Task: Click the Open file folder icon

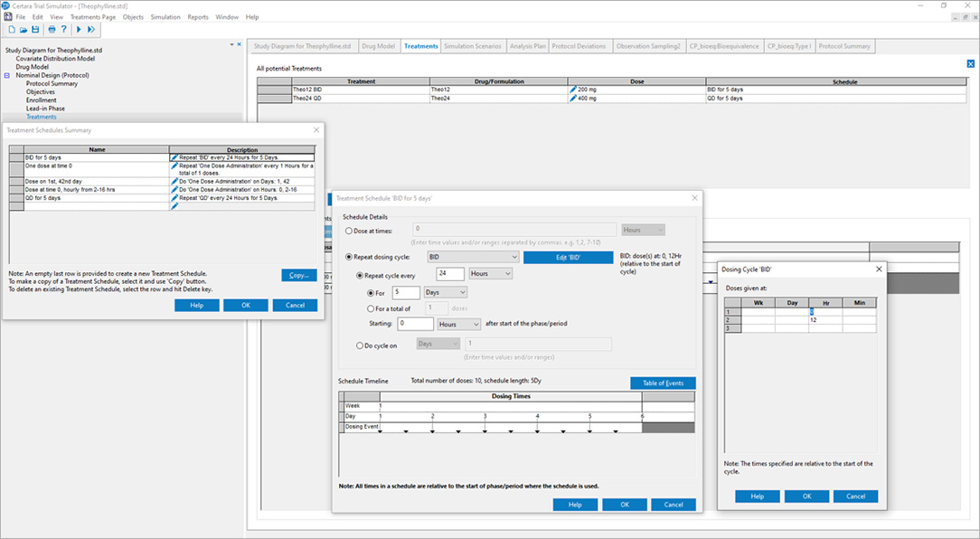Action: click(x=23, y=30)
